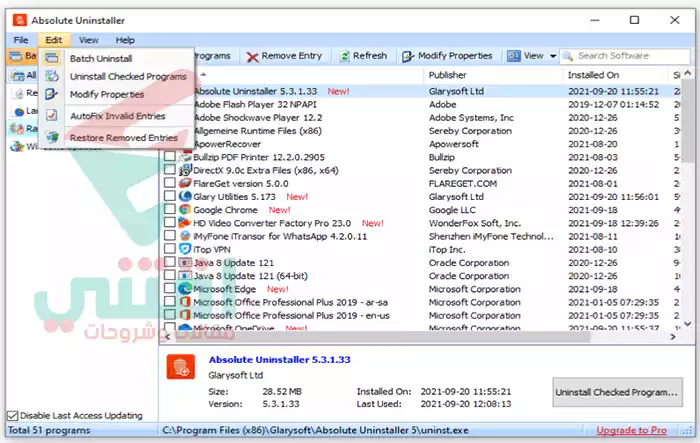Click the Uninstall Checked Program button

(x=617, y=392)
